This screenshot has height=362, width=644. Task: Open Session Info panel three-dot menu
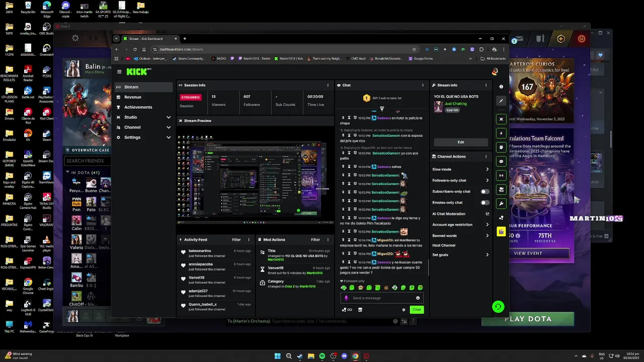click(x=328, y=85)
